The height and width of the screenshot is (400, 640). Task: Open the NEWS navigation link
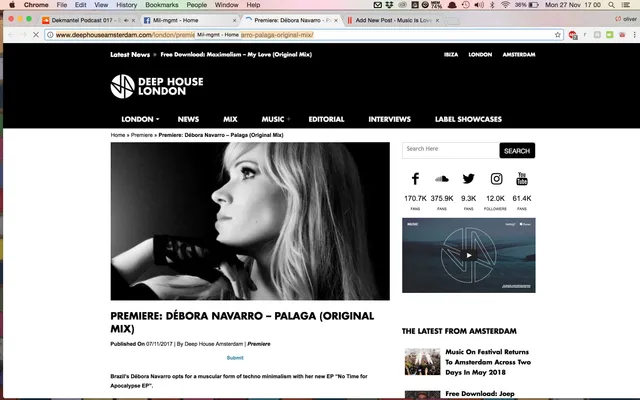tap(188, 119)
